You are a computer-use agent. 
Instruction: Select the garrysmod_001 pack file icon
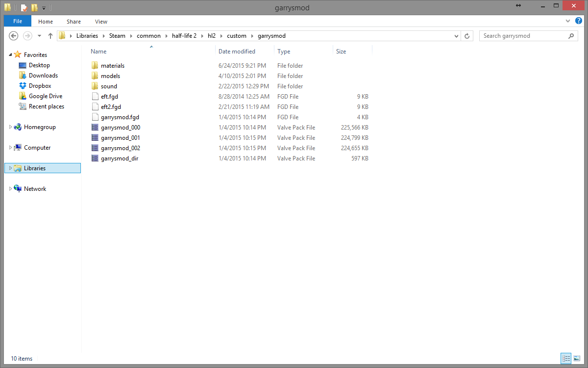95,138
